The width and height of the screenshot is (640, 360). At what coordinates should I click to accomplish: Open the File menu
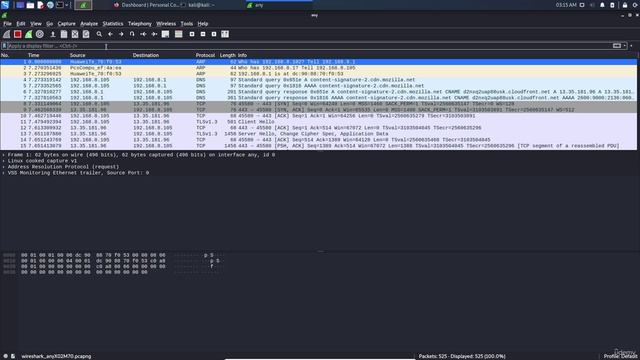[x=7, y=24]
